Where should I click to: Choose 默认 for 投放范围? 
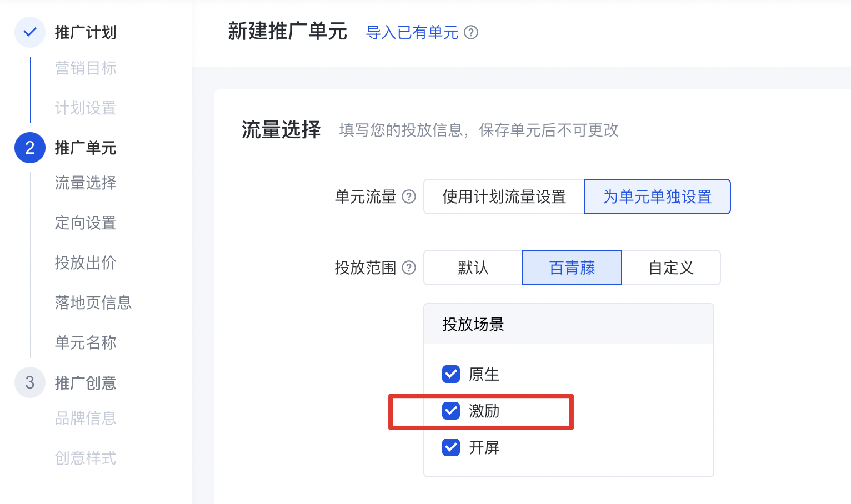click(x=473, y=268)
